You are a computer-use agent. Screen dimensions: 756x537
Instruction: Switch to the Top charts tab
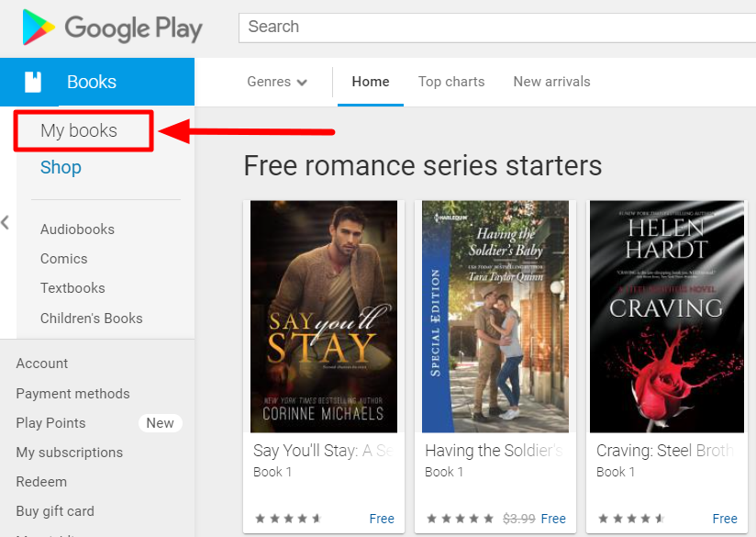pos(451,82)
